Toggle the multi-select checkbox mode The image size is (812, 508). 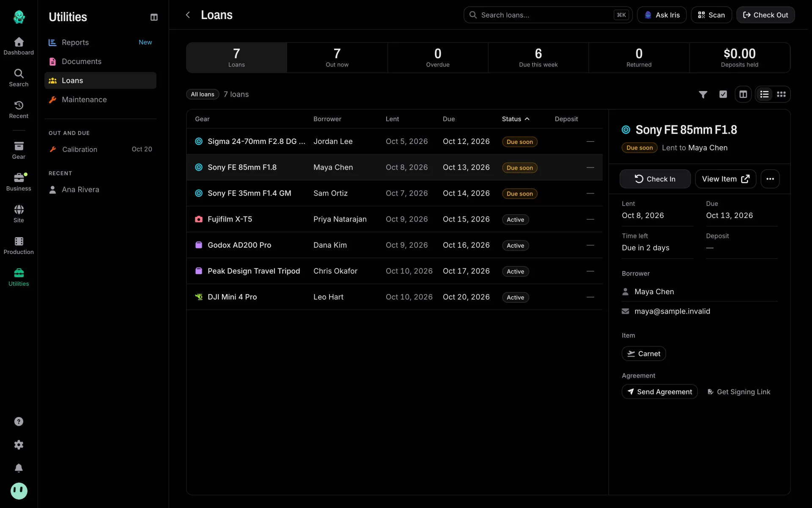[723, 94]
